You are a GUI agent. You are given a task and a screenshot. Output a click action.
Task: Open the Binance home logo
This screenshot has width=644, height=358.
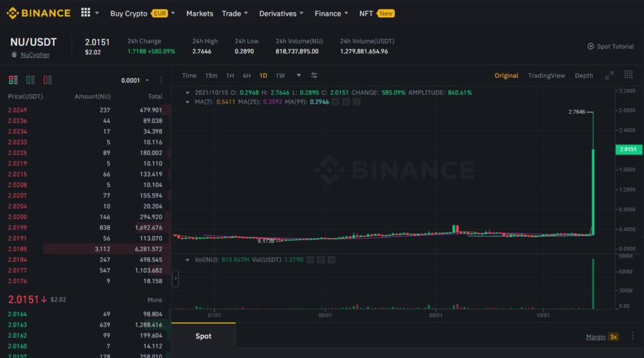pos(38,13)
